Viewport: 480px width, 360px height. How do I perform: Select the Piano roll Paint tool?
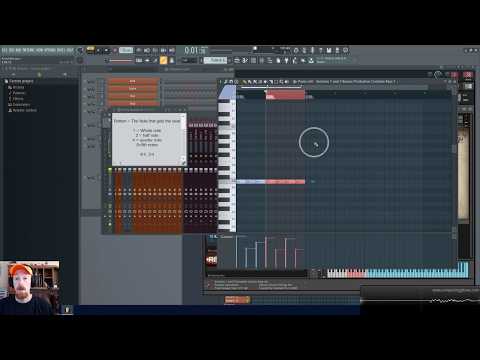point(250,82)
